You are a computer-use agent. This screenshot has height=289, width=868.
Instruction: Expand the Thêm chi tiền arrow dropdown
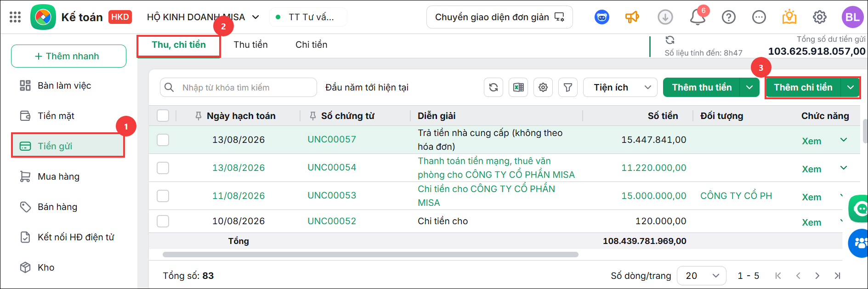pos(851,87)
